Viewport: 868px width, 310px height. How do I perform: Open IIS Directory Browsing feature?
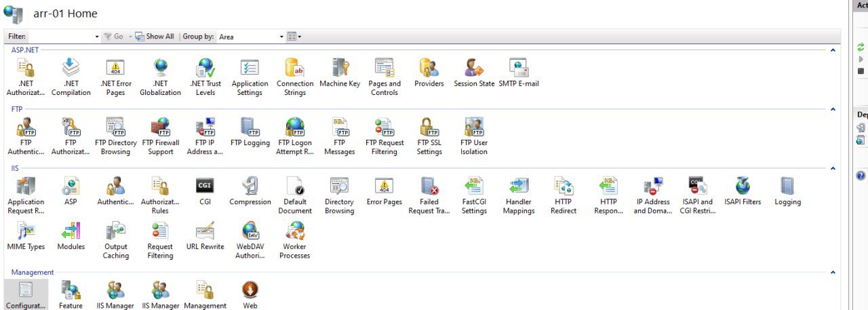[339, 195]
